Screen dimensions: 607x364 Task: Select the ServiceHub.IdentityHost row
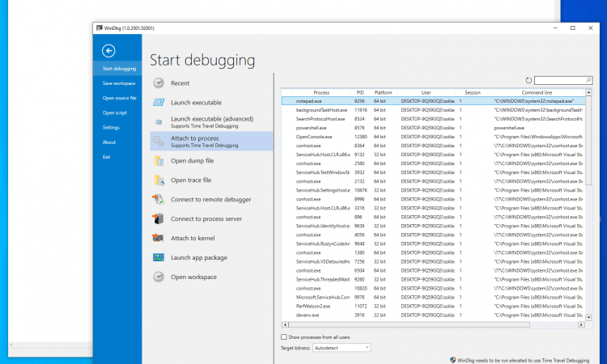(433, 226)
